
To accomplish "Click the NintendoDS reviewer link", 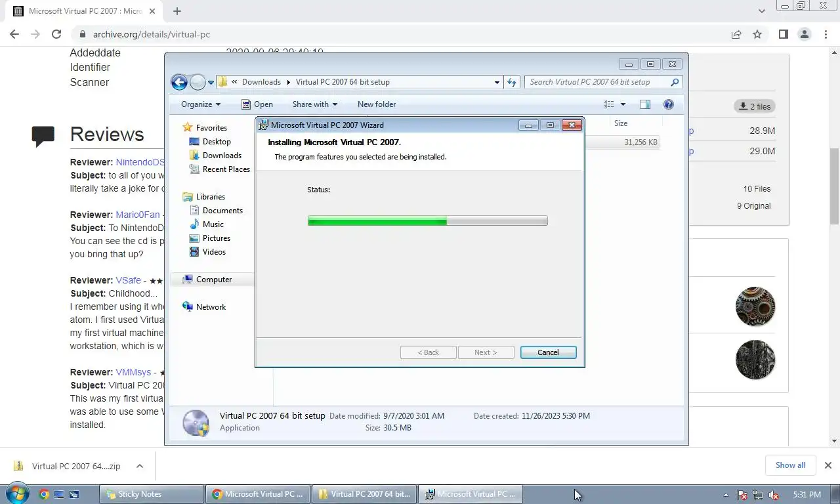I will (140, 162).
